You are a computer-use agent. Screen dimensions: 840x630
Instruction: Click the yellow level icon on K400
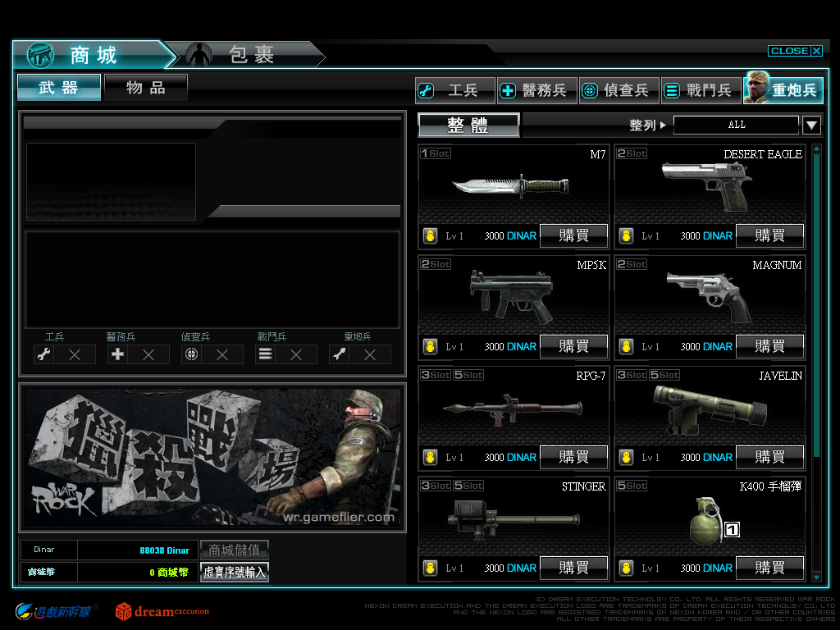coord(626,568)
